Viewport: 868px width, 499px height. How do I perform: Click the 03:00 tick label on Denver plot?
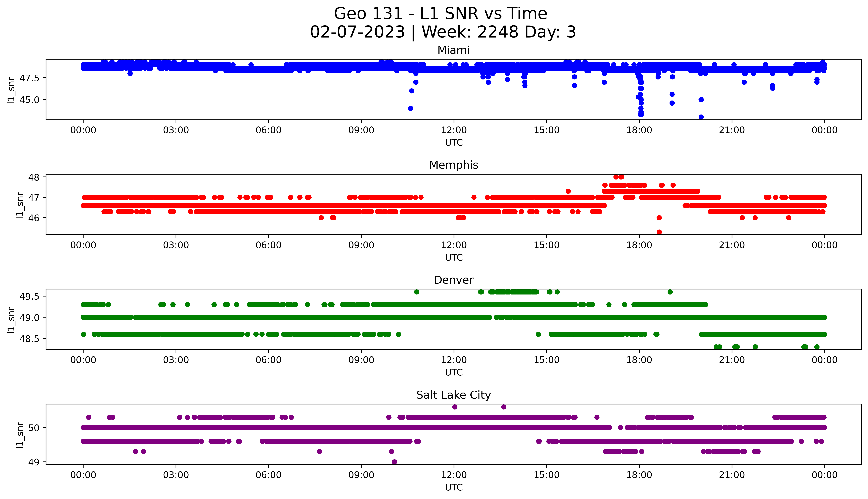tap(176, 360)
